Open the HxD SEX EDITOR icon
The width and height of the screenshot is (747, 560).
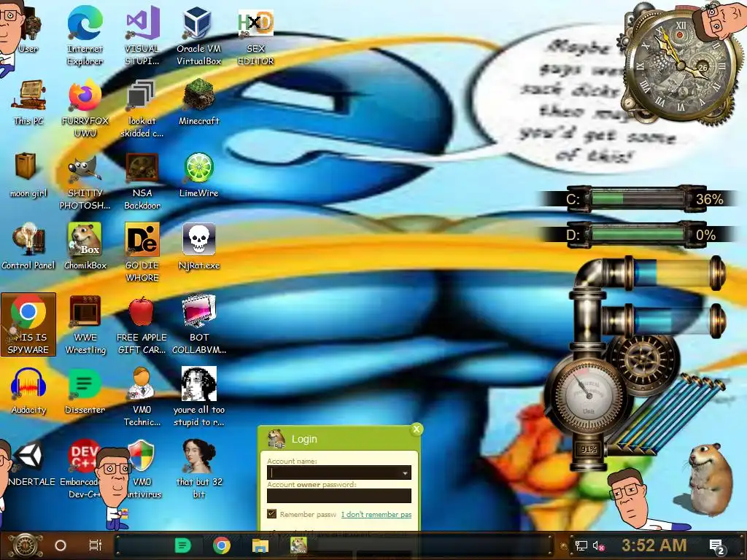click(x=256, y=36)
